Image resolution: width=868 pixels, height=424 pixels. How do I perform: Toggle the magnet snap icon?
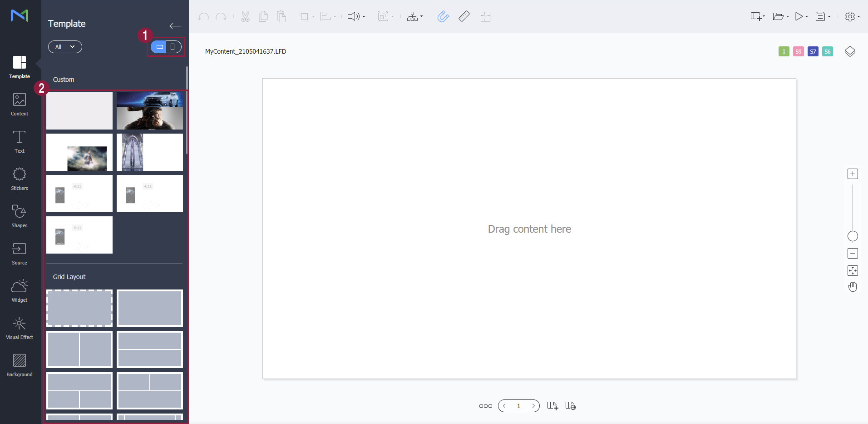pyautogui.click(x=443, y=17)
